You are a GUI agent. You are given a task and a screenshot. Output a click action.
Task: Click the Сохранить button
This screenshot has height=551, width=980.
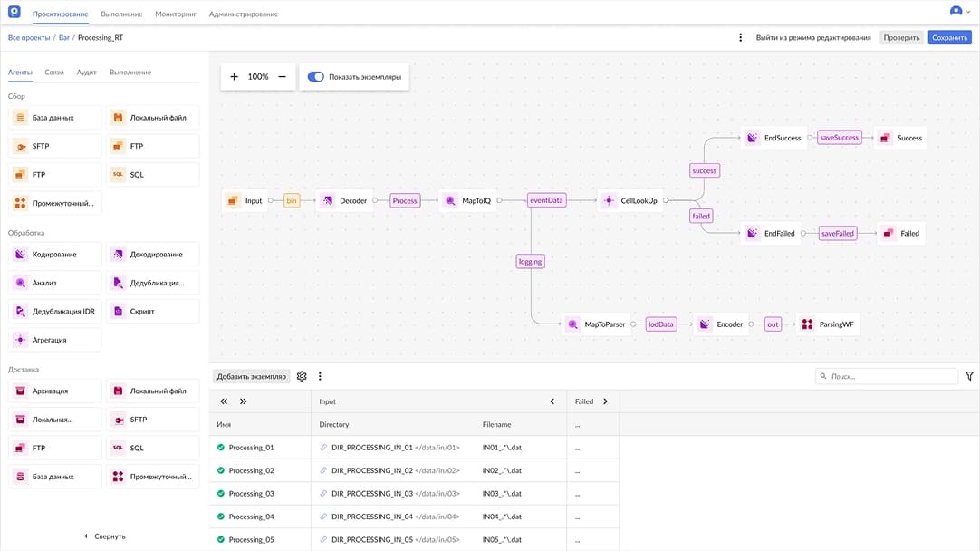pos(949,37)
